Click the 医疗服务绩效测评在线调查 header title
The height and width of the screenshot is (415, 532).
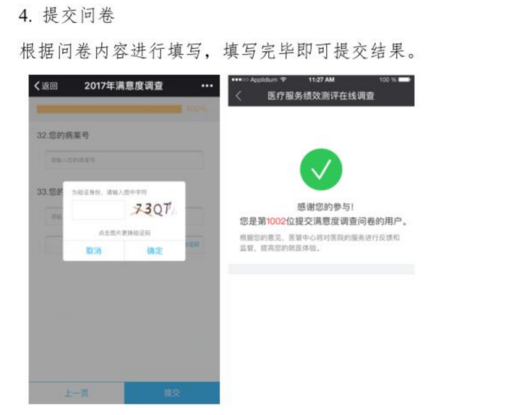click(321, 96)
